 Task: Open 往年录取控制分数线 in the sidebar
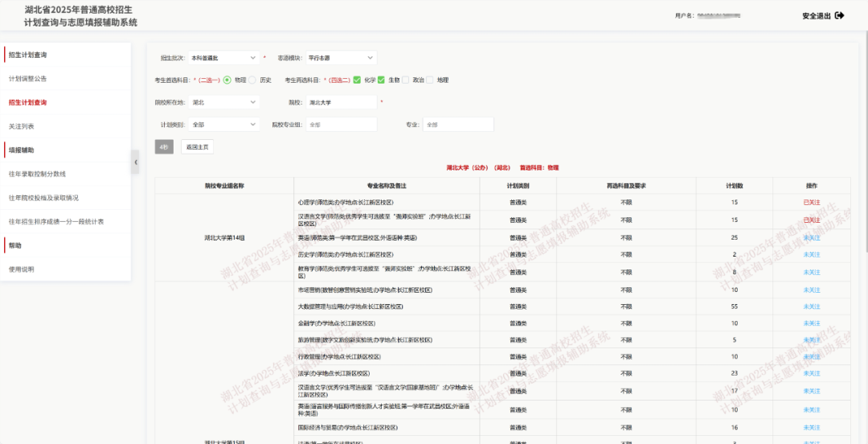pos(65,174)
